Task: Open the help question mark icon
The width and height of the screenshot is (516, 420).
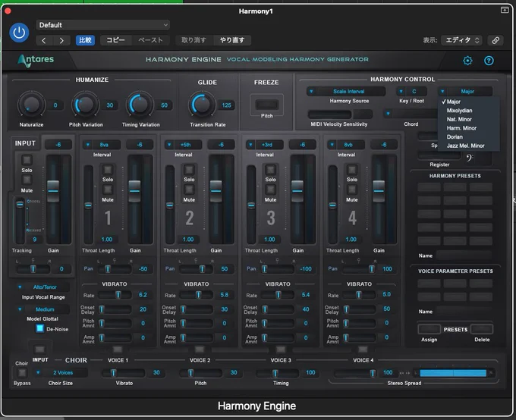Action: click(489, 61)
